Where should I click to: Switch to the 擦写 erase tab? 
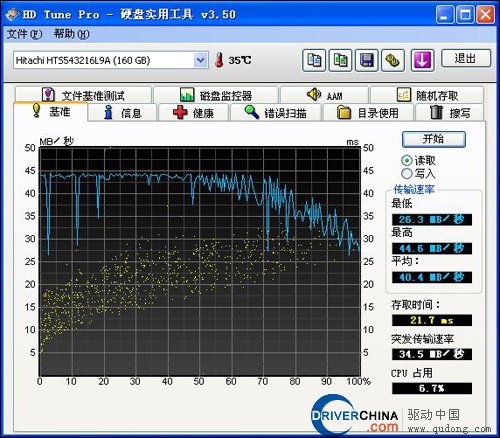pos(449,113)
